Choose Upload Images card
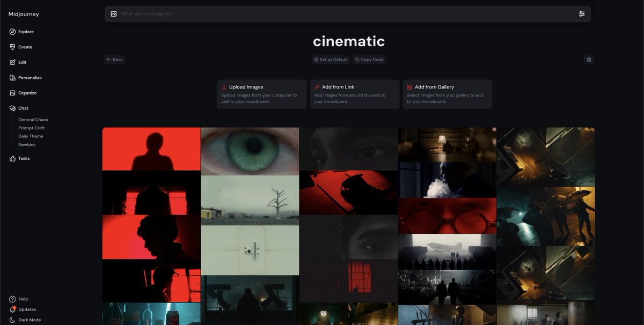Viewport: 644px width, 325px height. click(262, 94)
